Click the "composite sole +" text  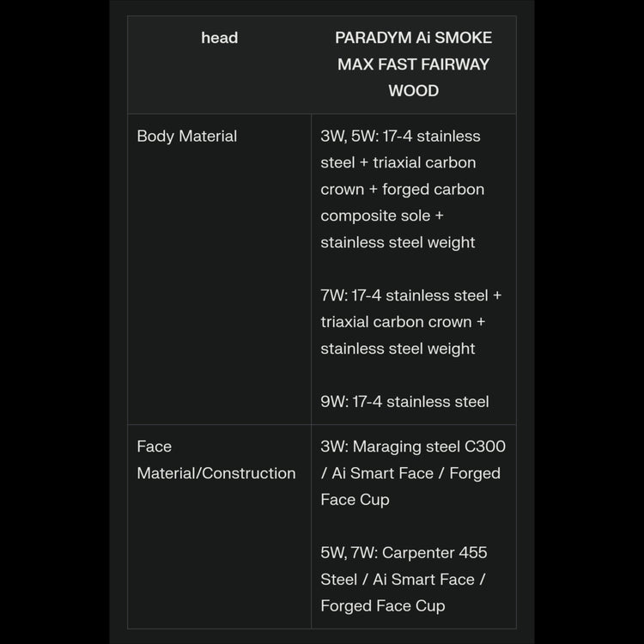[382, 216]
